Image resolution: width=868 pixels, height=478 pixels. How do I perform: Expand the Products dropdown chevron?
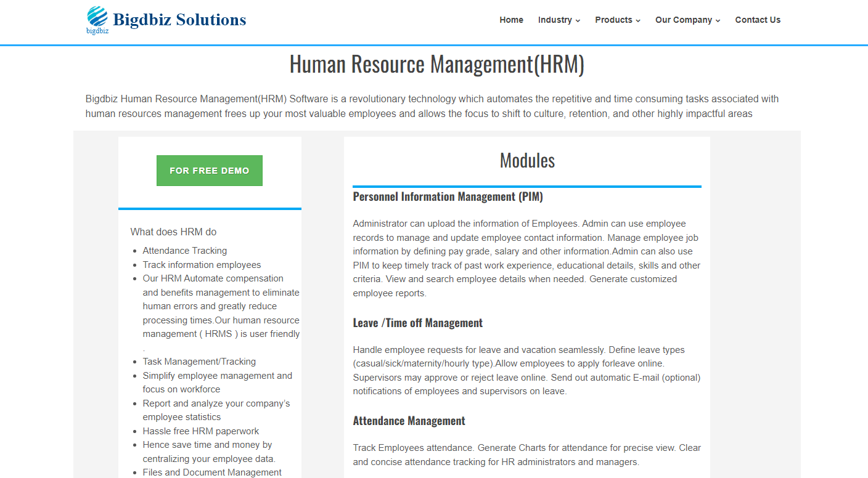[x=638, y=20]
